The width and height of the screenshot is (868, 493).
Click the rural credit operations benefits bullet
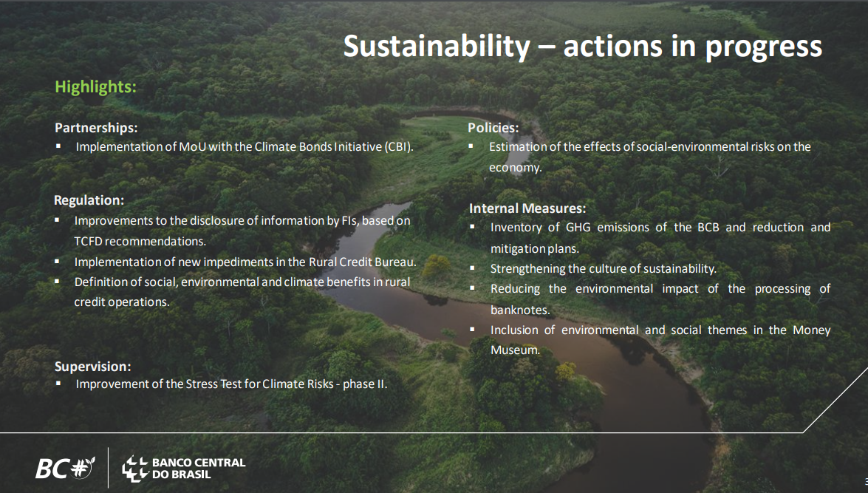tap(242, 291)
